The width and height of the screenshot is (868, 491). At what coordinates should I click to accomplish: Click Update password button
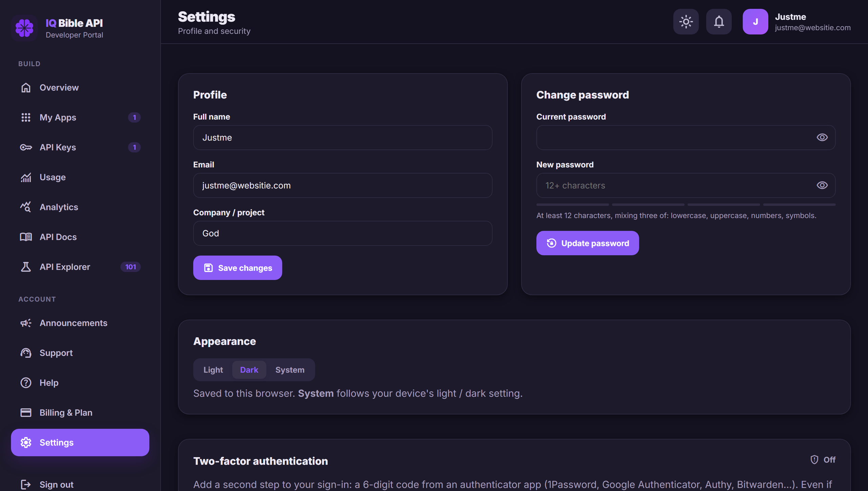click(588, 243)
